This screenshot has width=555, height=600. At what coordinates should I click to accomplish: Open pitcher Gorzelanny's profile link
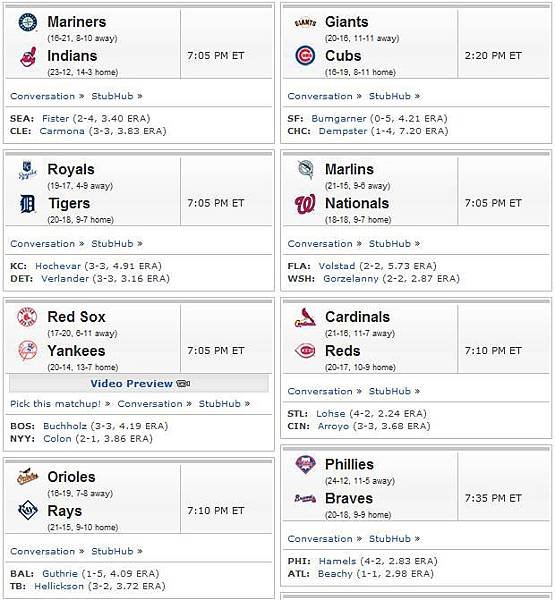point(351,279)
